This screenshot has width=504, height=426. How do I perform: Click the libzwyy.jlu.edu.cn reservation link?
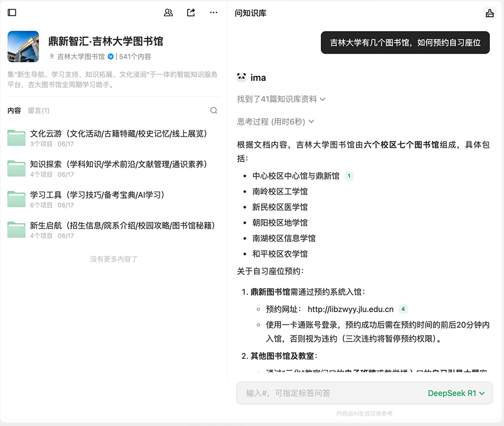click(x=350, y=309)
